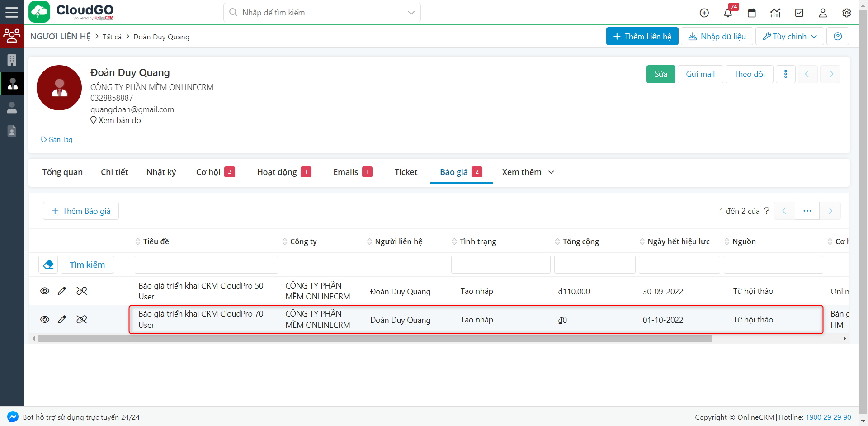Click the Tiêu đề filter input field
This screenshot has width=868, height=426.
[206, 265]
